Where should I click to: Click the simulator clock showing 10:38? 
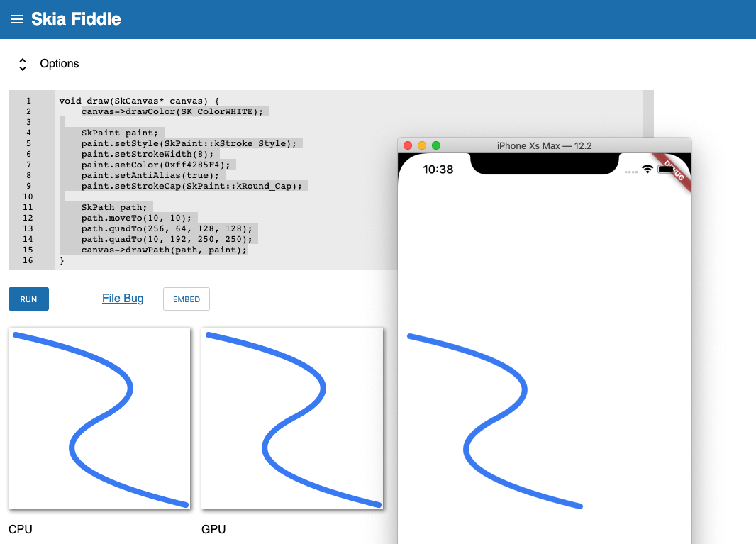438,170
